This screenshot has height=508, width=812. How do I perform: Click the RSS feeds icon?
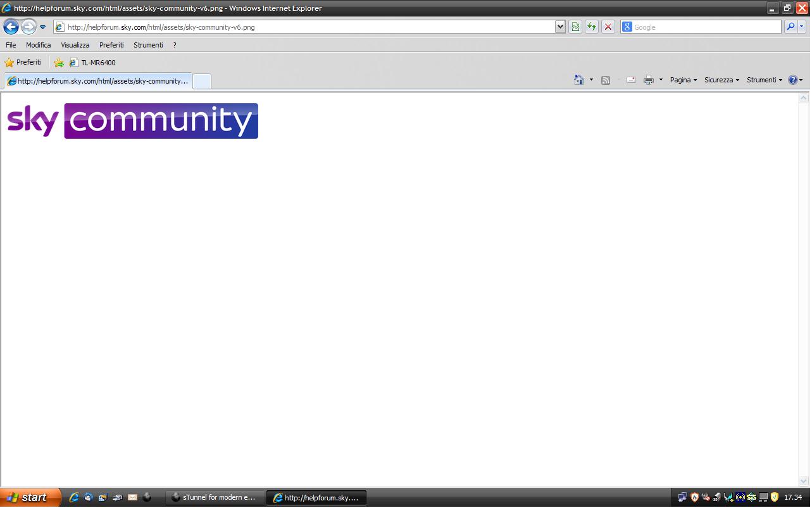click(606, 80)
